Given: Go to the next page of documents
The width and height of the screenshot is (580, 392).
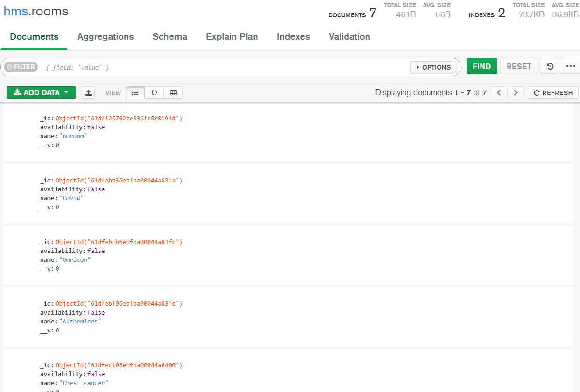Looking at the screenshot, I should pyautogui.click(x=516, y=92).
